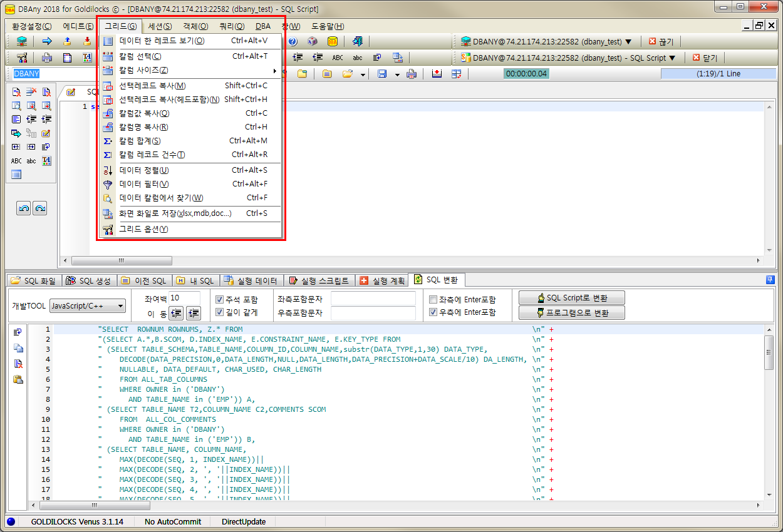783x532 pixels.
Task: Click the blue floppy disk save icon
Action: (x=382, y=74)
